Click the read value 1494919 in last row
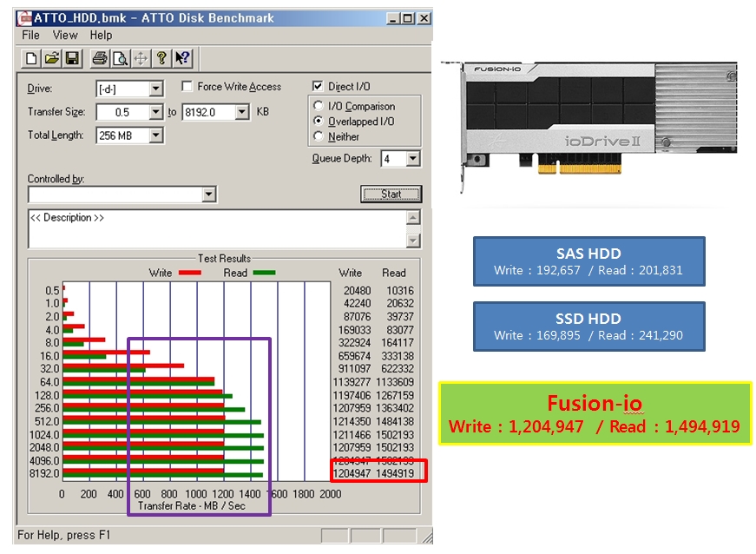 [395, 473]
